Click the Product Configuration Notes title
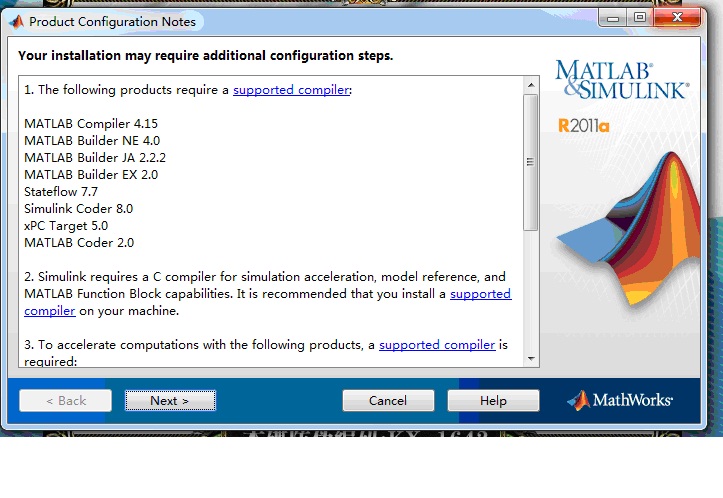Image resolution: width=723 pixels, height=498 pixels. (x=113, y=22)
